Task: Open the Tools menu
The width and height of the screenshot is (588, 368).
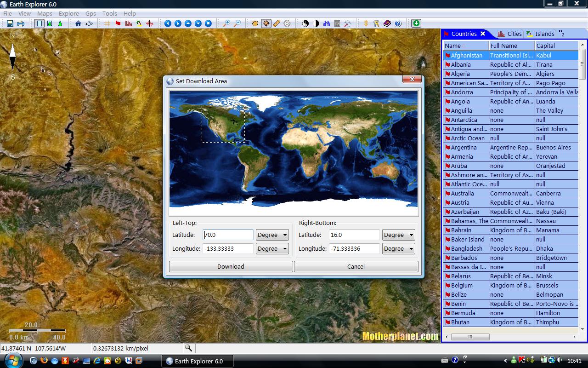Action: click(109, 13)
